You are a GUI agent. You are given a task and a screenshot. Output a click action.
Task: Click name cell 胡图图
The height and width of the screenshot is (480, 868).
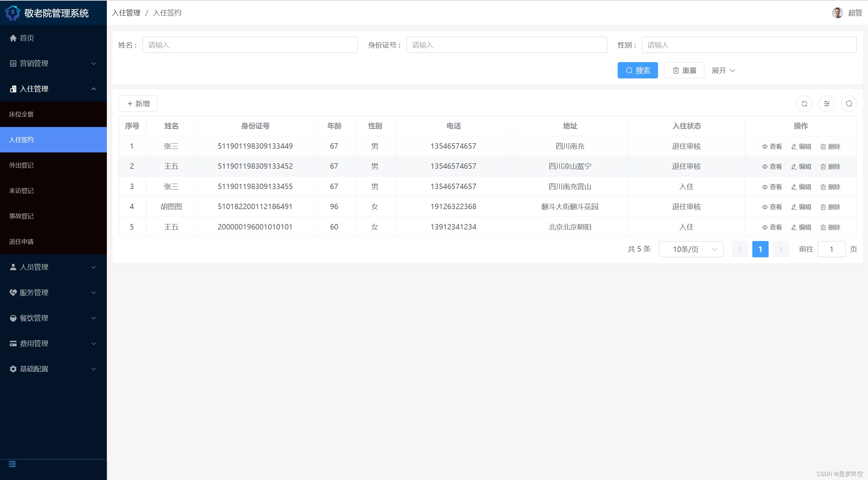(171, 207)
